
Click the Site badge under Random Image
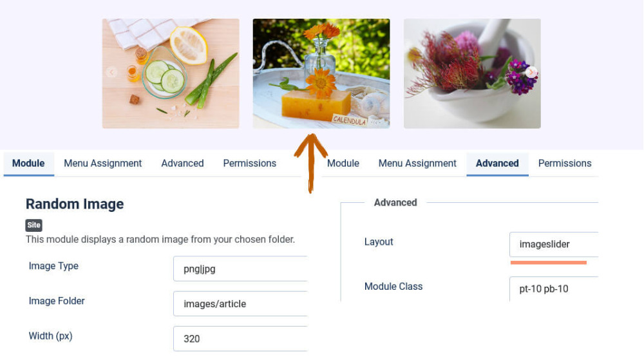(x=33, y=225)
